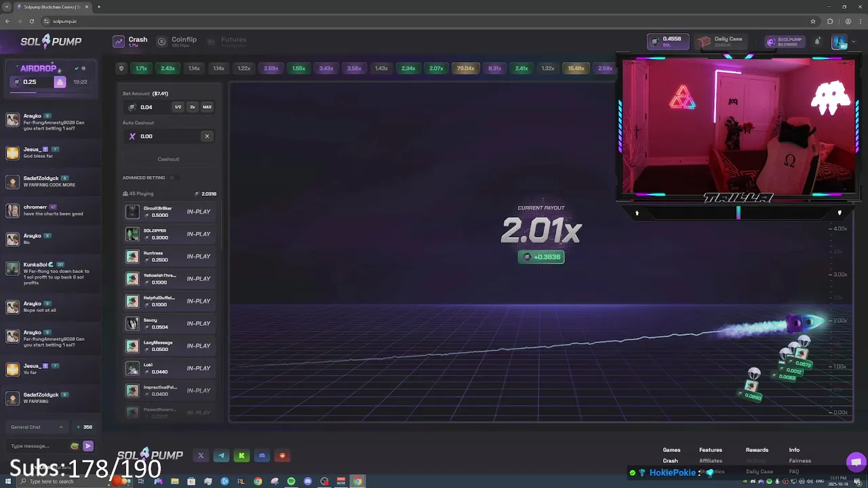868x488 pixels.
Task: Click the fairness shield icon before history
Action: click(121, 68)
